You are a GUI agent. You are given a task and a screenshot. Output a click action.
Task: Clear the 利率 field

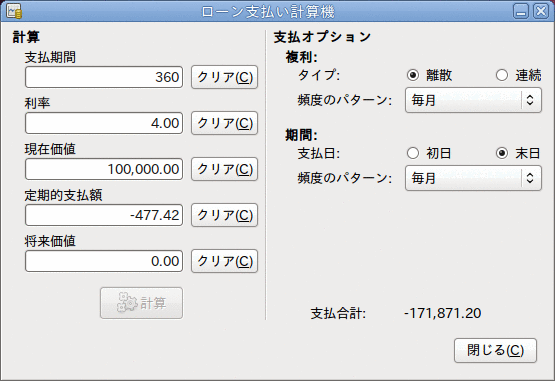224,123
